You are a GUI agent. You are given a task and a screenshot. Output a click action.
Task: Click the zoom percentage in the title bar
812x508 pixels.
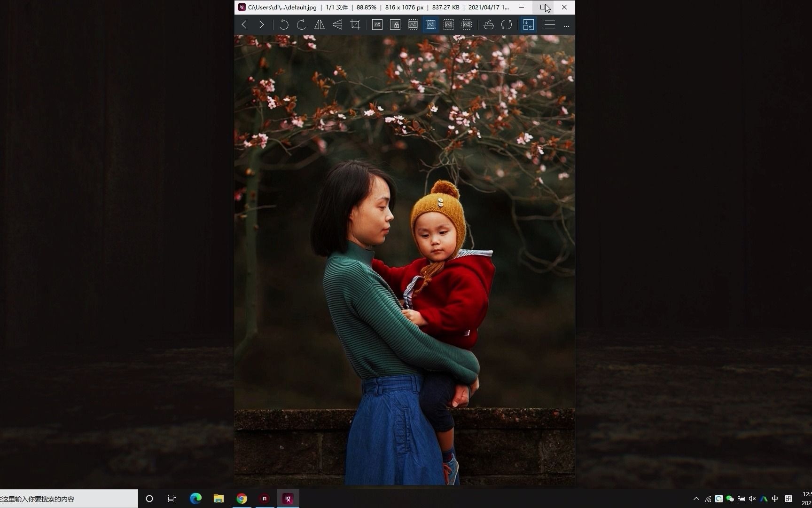[366, 8]
